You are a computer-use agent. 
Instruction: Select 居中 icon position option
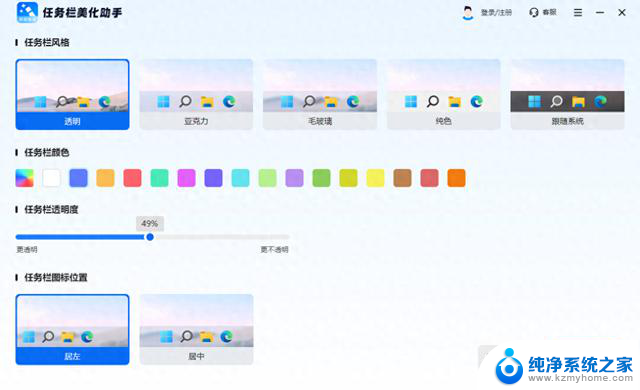pyautogui.click(x=196, y=330)
